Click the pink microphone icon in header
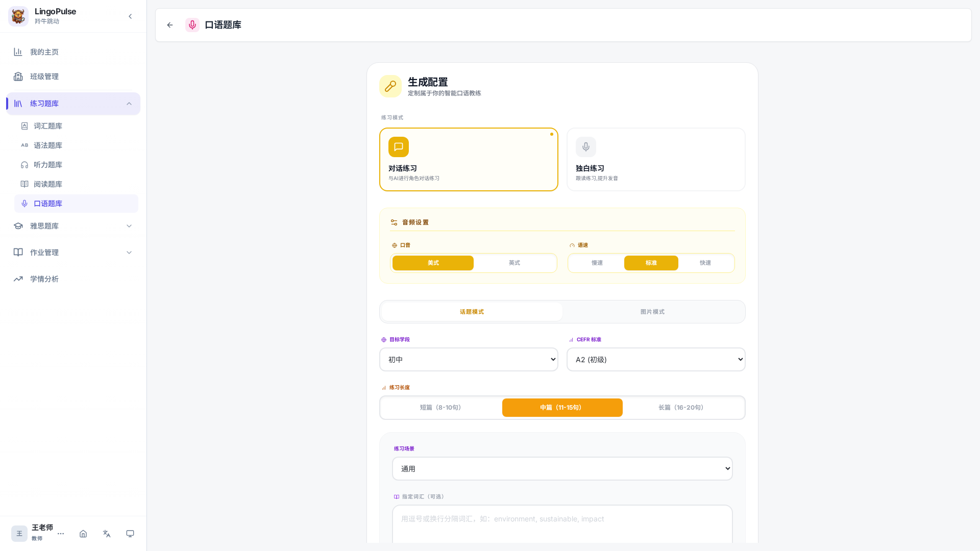980x551 pixels. pyautogui.click(x=192, y=25)
